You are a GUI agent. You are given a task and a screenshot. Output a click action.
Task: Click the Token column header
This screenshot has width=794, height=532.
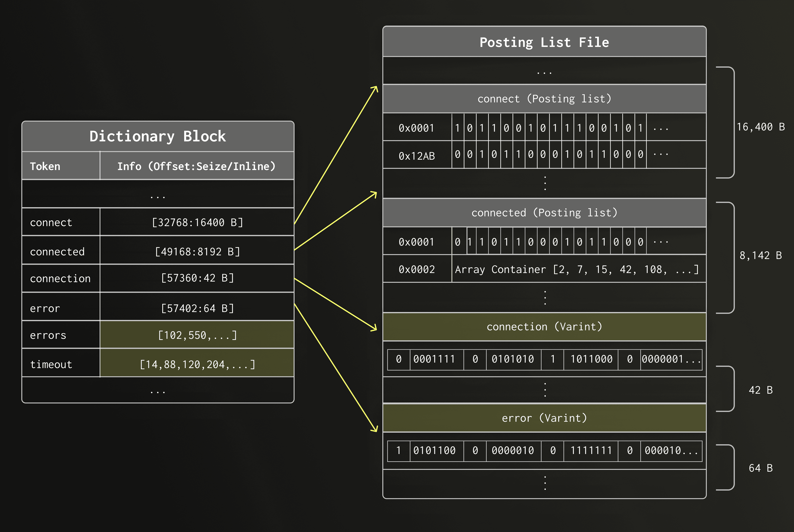[x=44, y=166]
